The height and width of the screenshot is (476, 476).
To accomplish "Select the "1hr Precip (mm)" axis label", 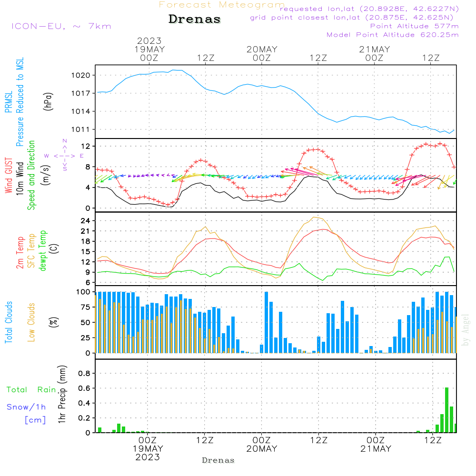I will pyautogui.click(x=62, y=394).
